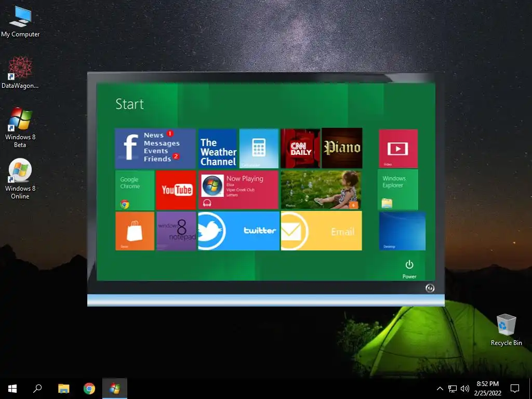Open the volume speaker tray icon
Viewport: 532px width, 399px height.
(x=465, y=389)
